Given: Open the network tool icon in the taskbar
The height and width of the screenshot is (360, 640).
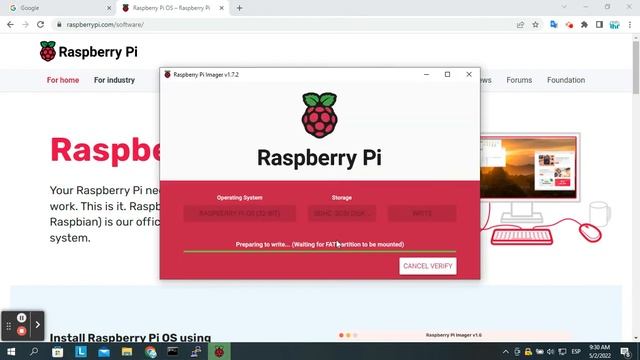Looking at the screenshot, I should 196,351.
